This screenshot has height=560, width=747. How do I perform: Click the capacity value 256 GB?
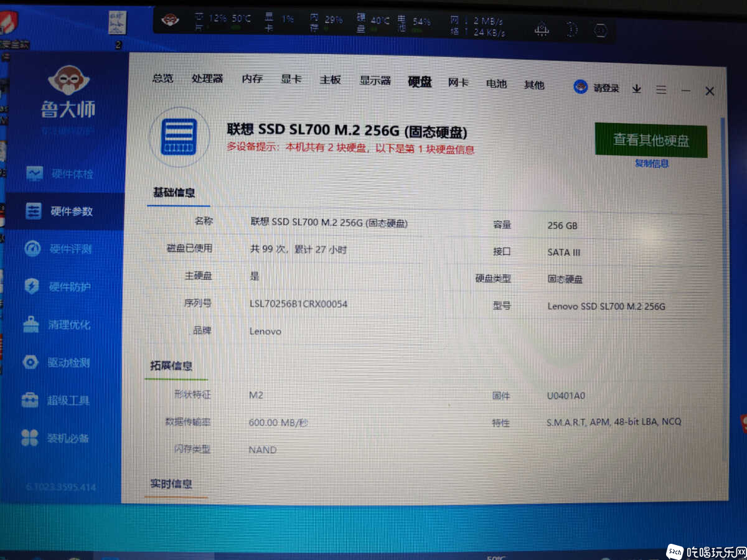tap(563, 226)
